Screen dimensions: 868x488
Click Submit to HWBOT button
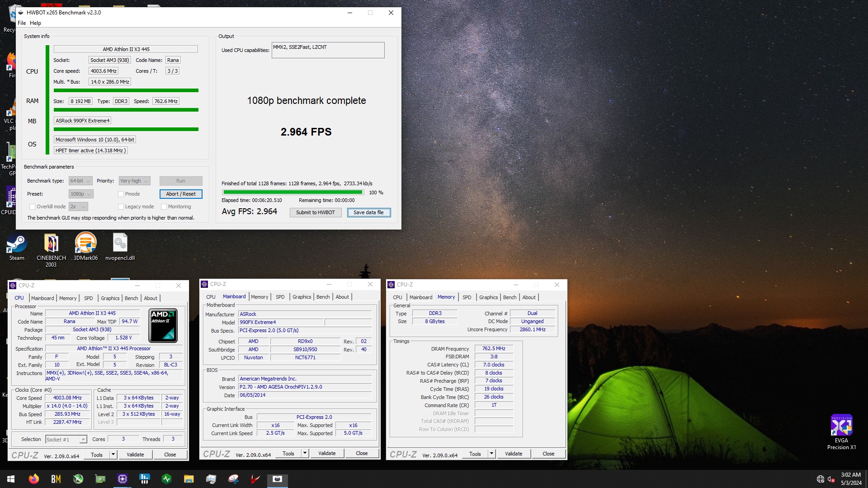(316, 212)
